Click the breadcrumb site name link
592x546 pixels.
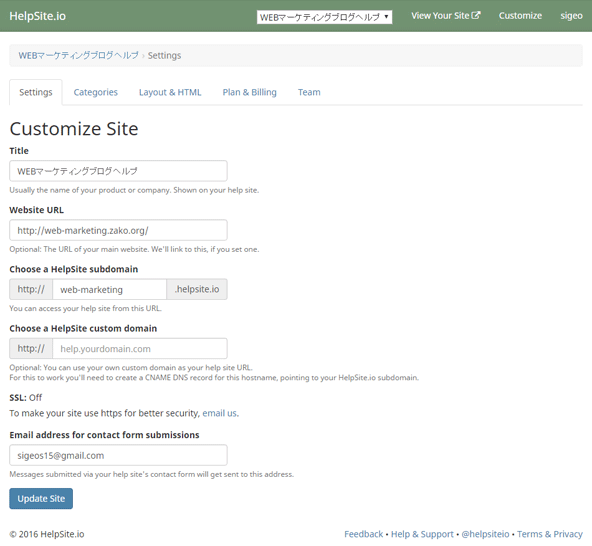click(x=79, y=56)
